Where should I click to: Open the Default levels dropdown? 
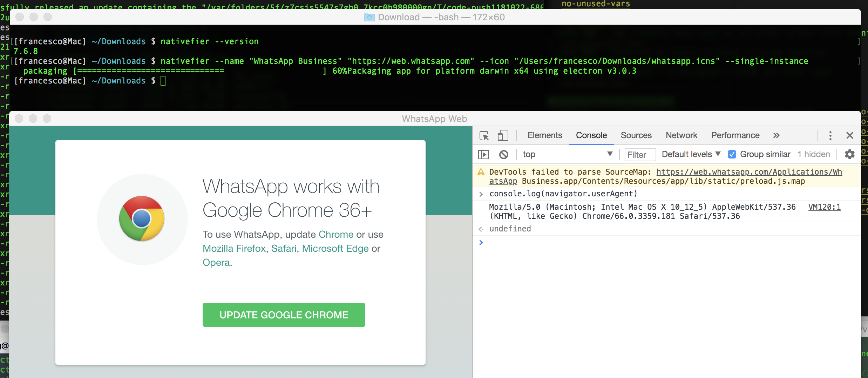691,154
